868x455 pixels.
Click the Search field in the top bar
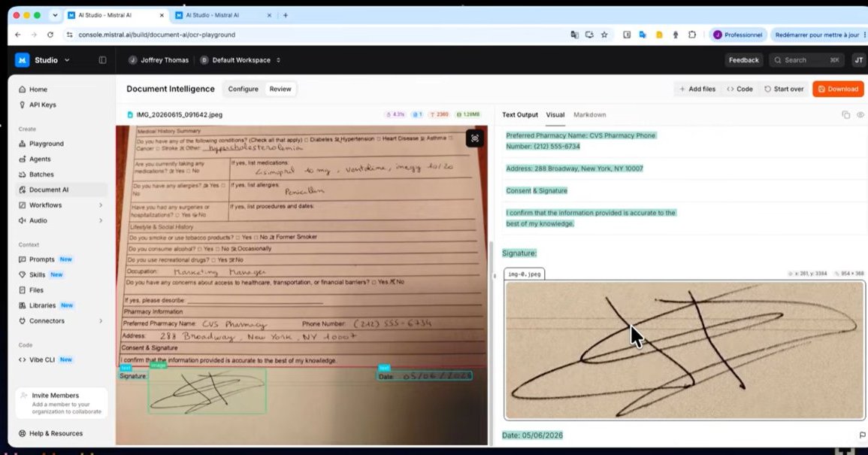(x=807, y=60)
